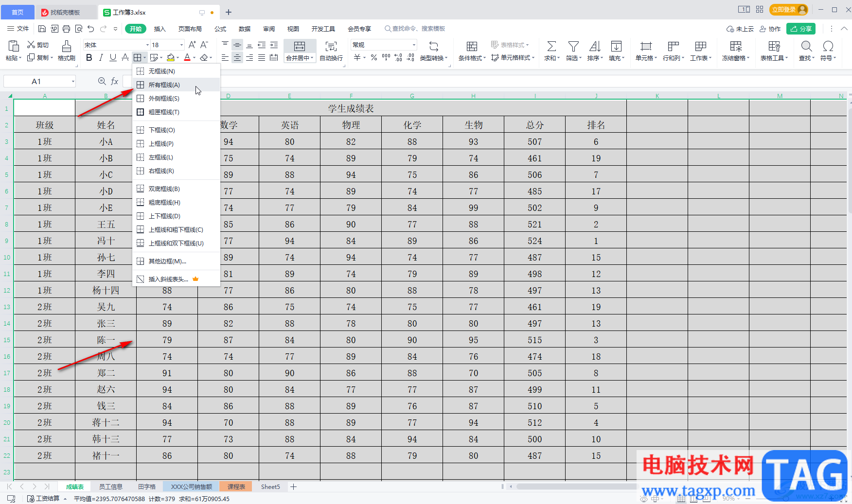Click the Share (分享) button
The image size is (852, 504).
coord(801,29)
